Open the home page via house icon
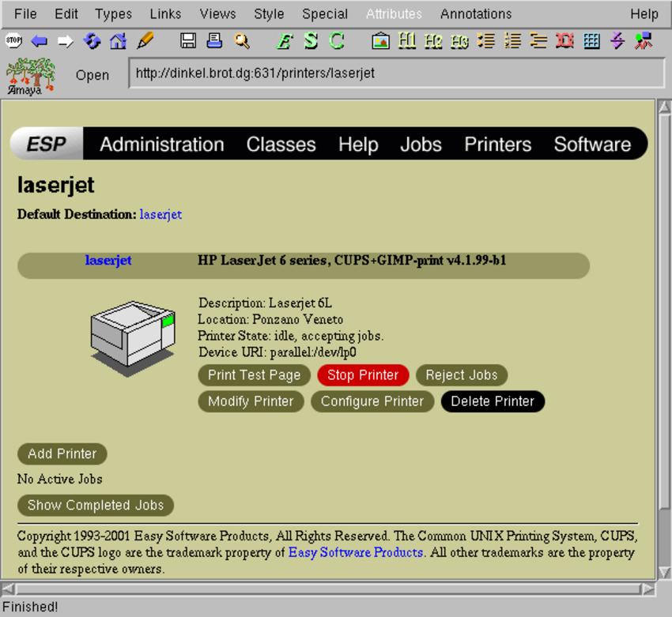 tap(118, 41)
